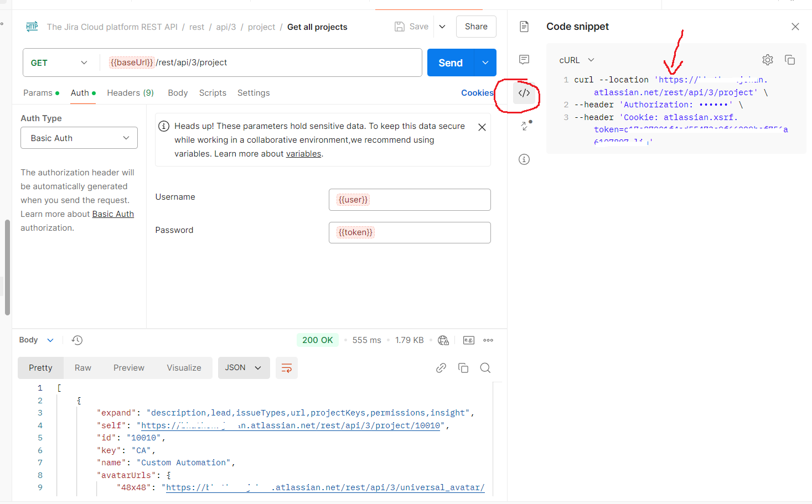
Task: Open the JSON format dropdown
Action: (244, 367)
